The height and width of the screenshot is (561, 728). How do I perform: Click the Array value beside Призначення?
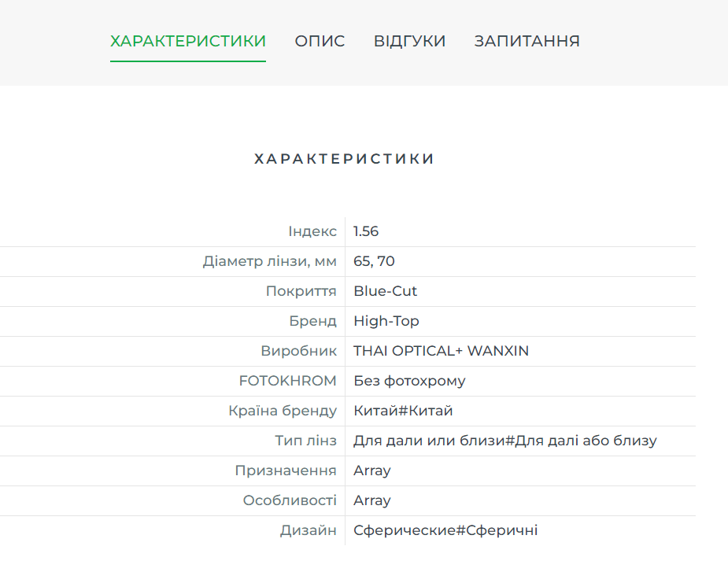pyautogui.click(x=371, y=471)
